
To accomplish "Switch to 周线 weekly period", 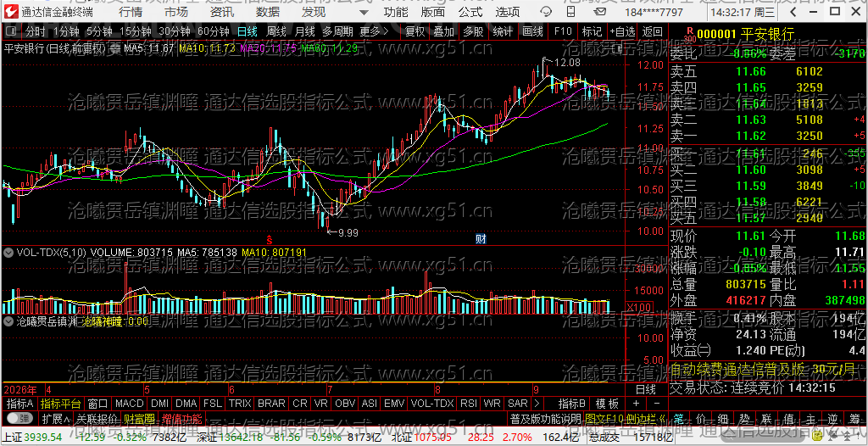I will [x=276, y=32].
